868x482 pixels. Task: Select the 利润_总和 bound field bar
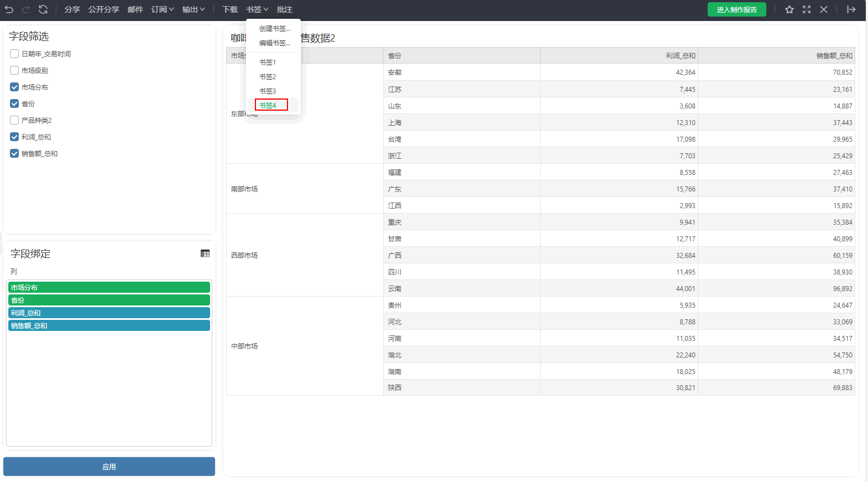(109, 313)
